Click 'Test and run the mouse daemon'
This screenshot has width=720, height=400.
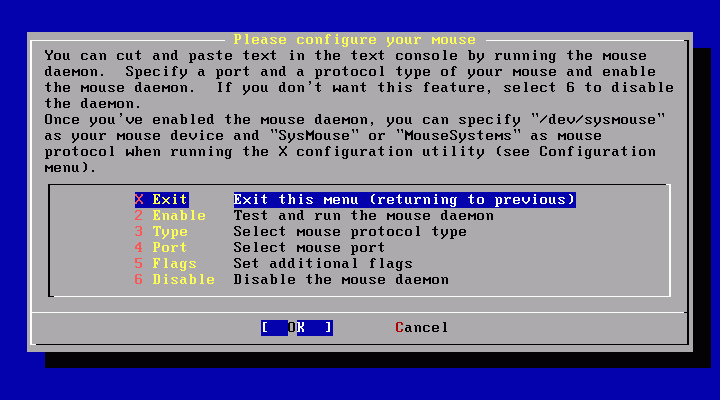point(364,216)
